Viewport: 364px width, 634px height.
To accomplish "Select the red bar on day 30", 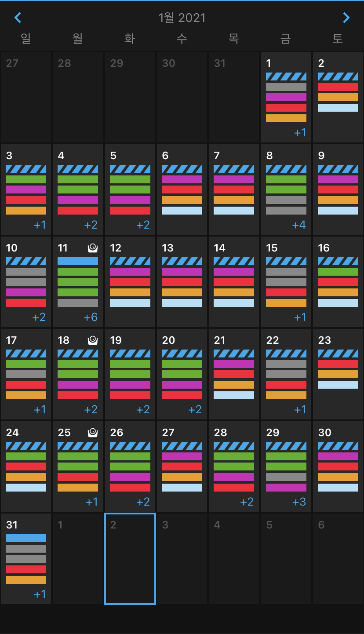I will click(338, 466).
